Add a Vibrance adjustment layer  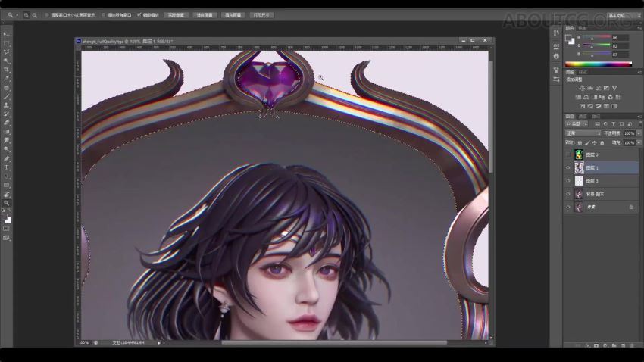coord(614,88)
